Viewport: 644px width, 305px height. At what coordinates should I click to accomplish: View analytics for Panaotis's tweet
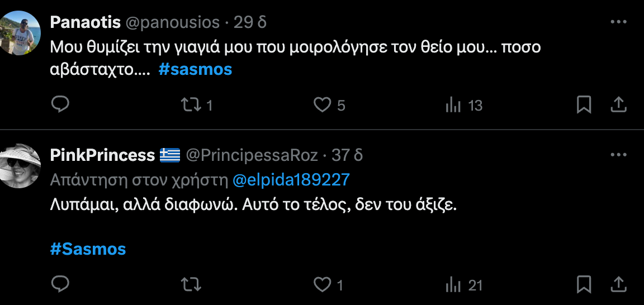pyautogui.click(x=453, y=104)
